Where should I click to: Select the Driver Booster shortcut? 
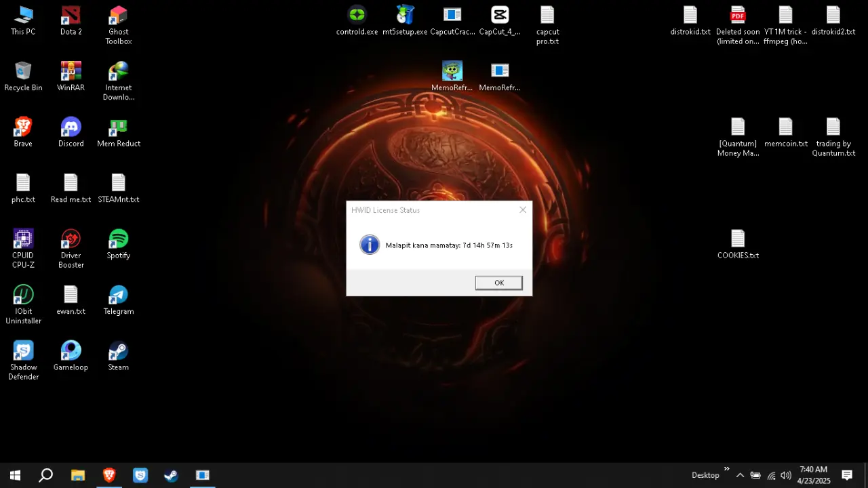tap(71, 249)
